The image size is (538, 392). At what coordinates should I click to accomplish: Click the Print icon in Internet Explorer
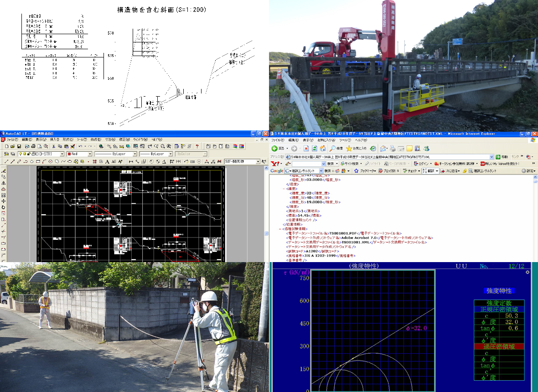393,148
